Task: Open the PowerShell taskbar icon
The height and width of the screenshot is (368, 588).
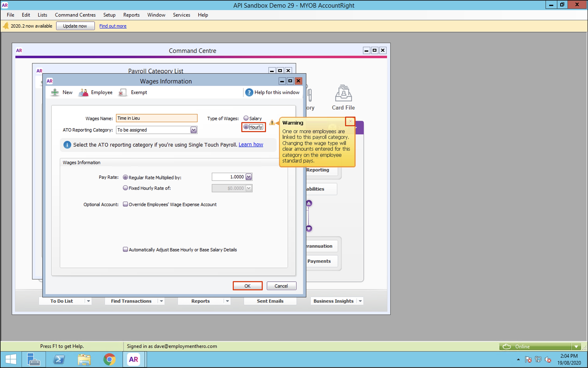Action: [59, 359]
